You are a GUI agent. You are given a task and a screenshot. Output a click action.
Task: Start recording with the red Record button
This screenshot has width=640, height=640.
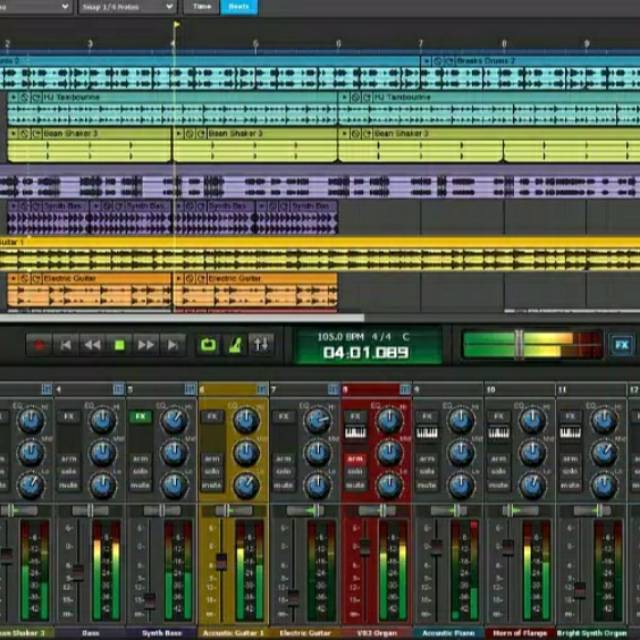pos(39,345)
